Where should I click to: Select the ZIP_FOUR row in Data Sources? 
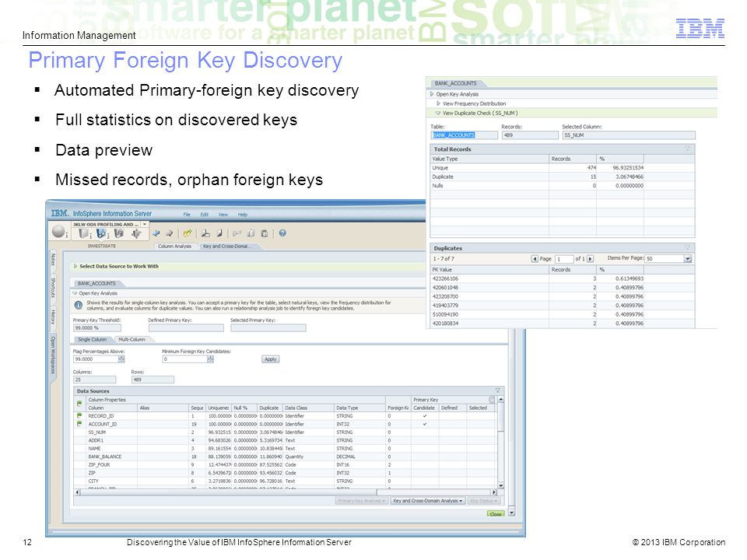[285, 465]
